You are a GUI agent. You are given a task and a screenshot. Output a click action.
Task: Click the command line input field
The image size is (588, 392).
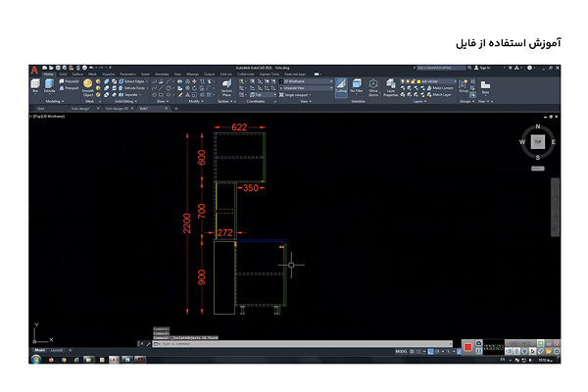(302, 344)
